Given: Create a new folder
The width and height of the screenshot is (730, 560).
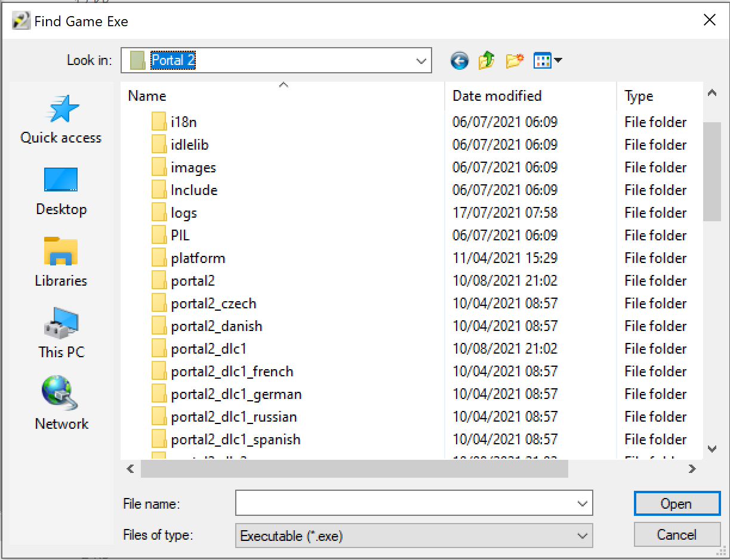Looking at the screenshot, I should tap(514, 60).
